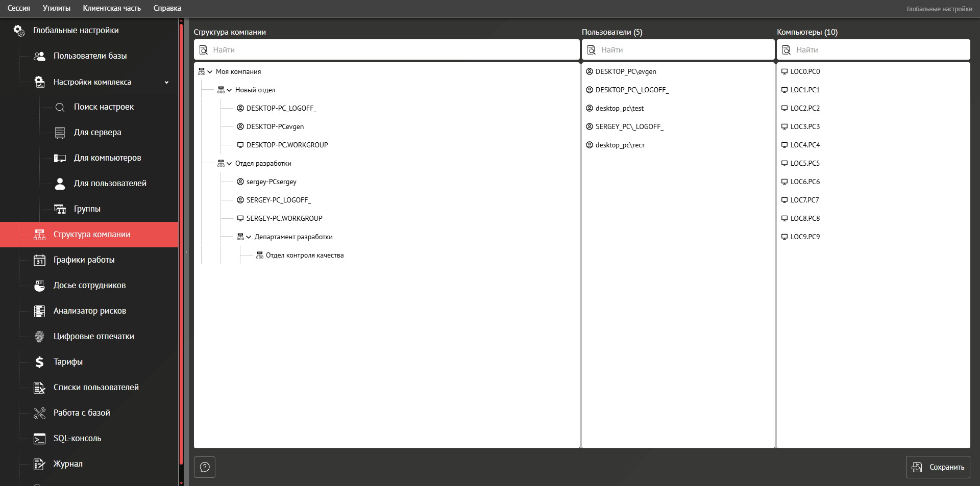Image resolution: width=980 pixels, height=486 pixels.
Task: Select user SERGEY_PC\_LOGOFF_ in the users list
Action: pos(629,127)
